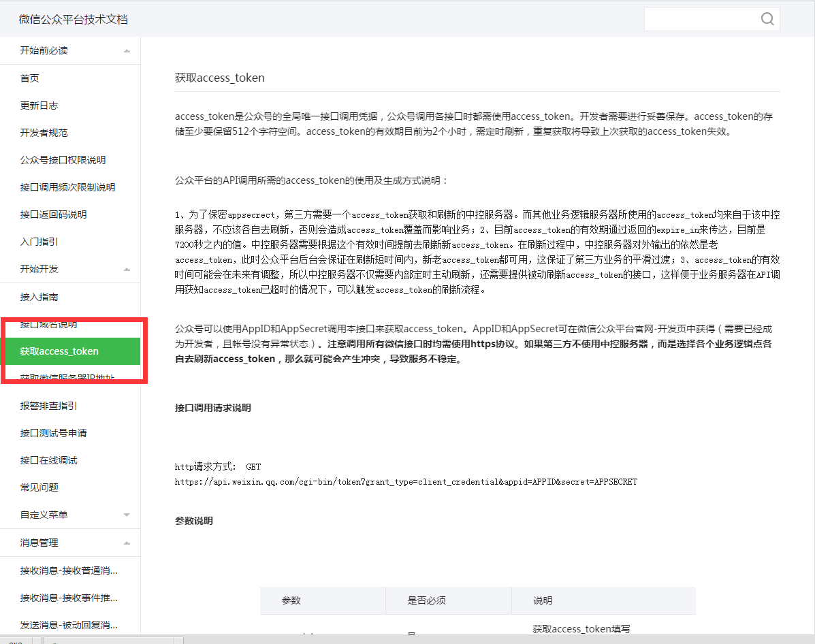The image size is (815, 644).
Task: Click the 获取access_token填写 table cell
Action: pyautogui.click(x=581, y=628)
